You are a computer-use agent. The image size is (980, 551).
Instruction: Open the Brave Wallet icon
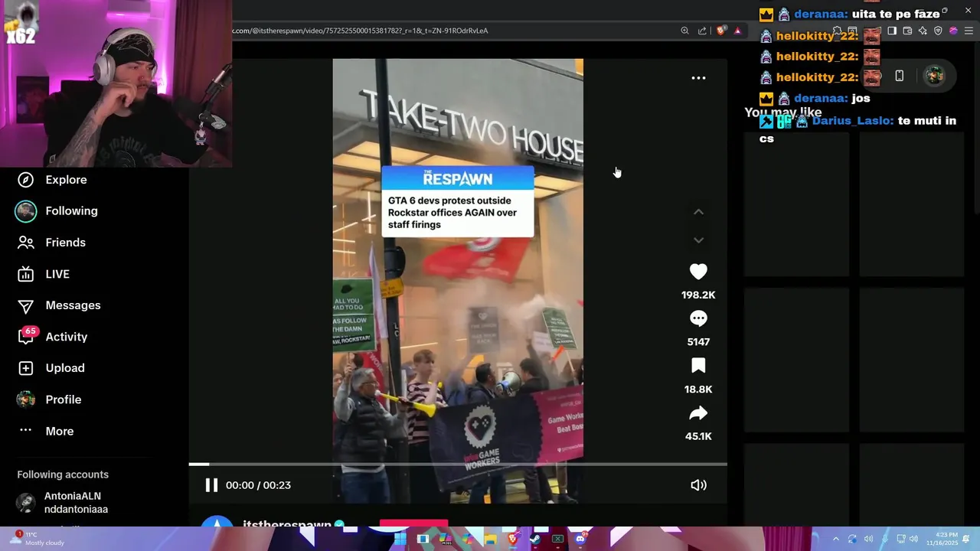click(907, 31)
